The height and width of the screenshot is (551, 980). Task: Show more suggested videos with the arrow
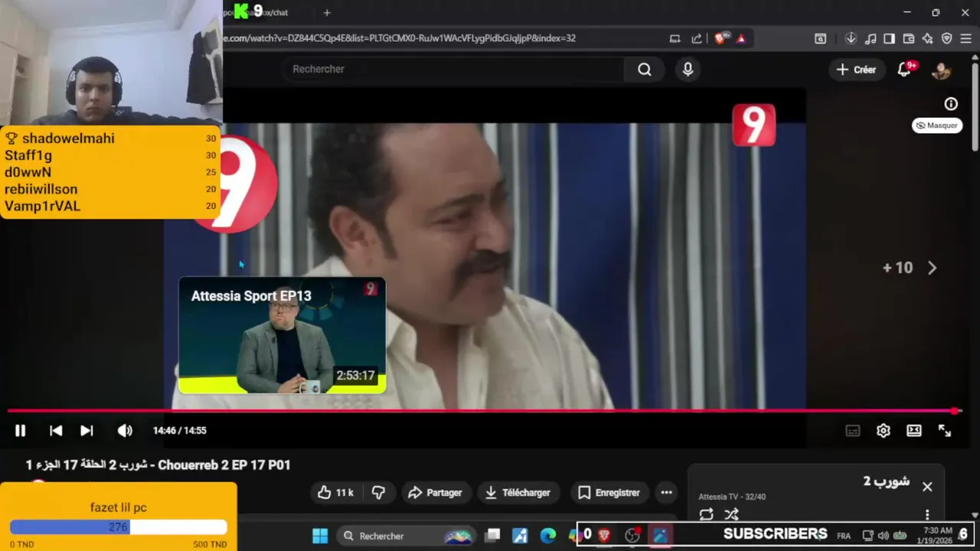click(x=932, y=268)
